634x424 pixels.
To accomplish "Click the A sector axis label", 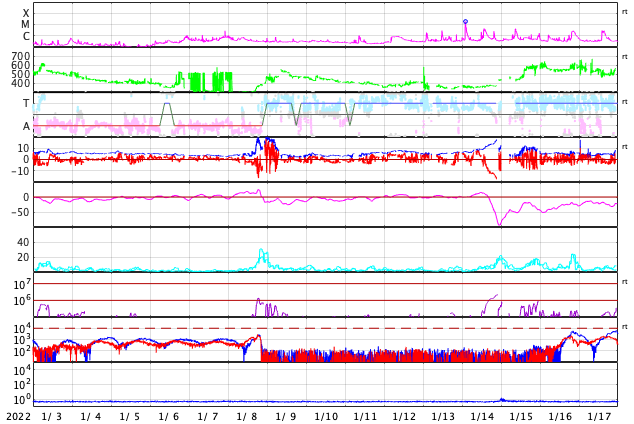I will 26,126.
